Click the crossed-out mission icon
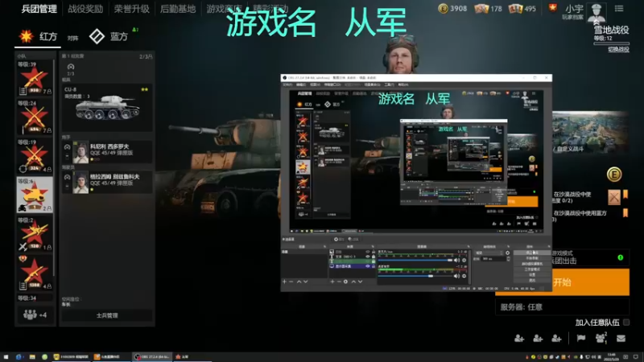The height and width of the screenshot is (362, 644). point(614,197)
